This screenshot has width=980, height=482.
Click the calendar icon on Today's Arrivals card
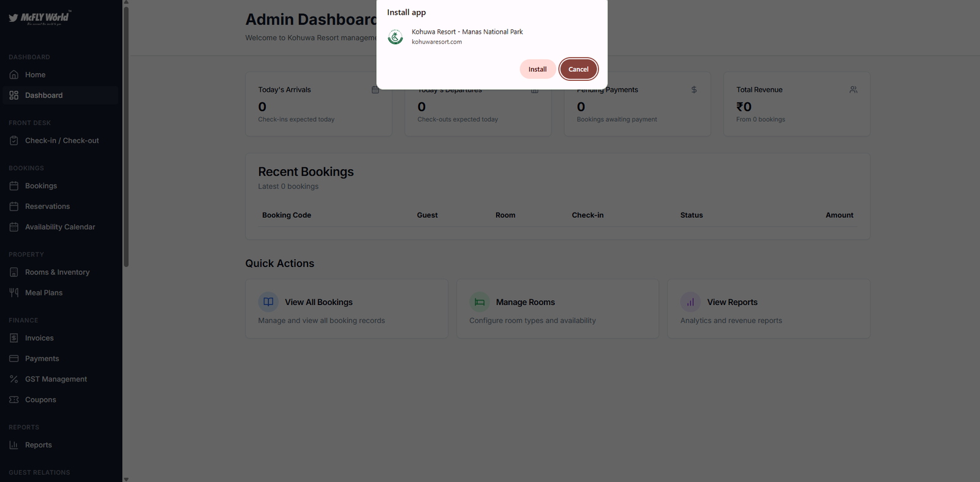(x=375, y=90)
